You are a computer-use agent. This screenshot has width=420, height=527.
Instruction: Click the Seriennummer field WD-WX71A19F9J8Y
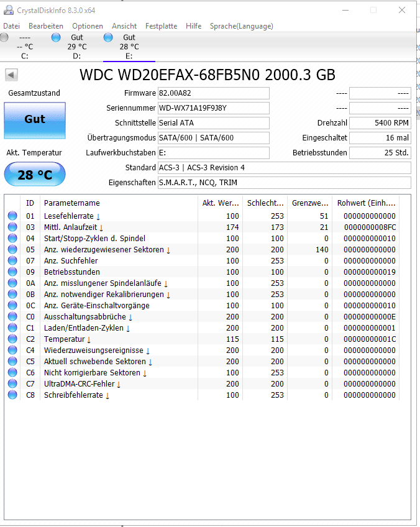pyautogui.click(x=213, y=108)
